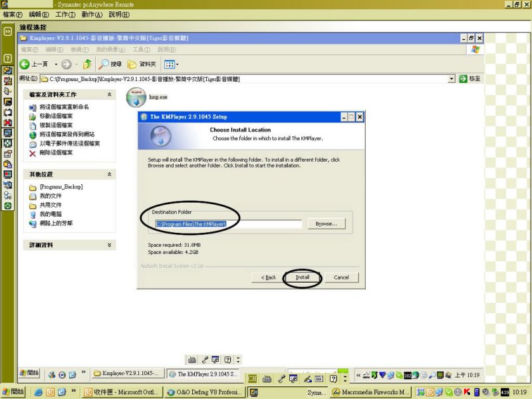Click the Up folder icon in Explorer

pos(87,64)
